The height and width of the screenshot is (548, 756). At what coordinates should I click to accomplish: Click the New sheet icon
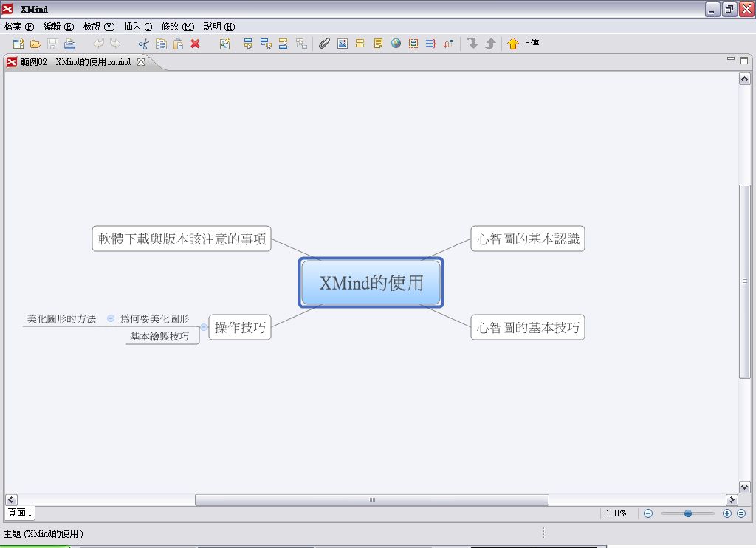click(x=224, y=44)
